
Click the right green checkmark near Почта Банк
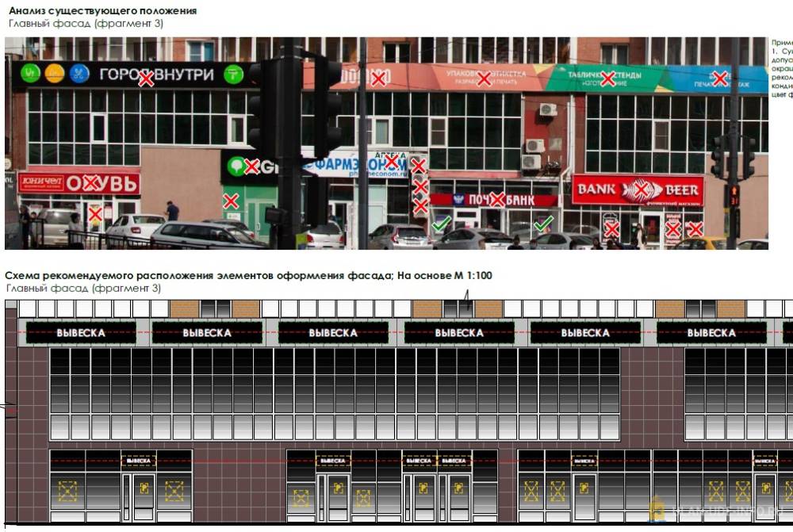pyautogui.click(x=543, y=225)
